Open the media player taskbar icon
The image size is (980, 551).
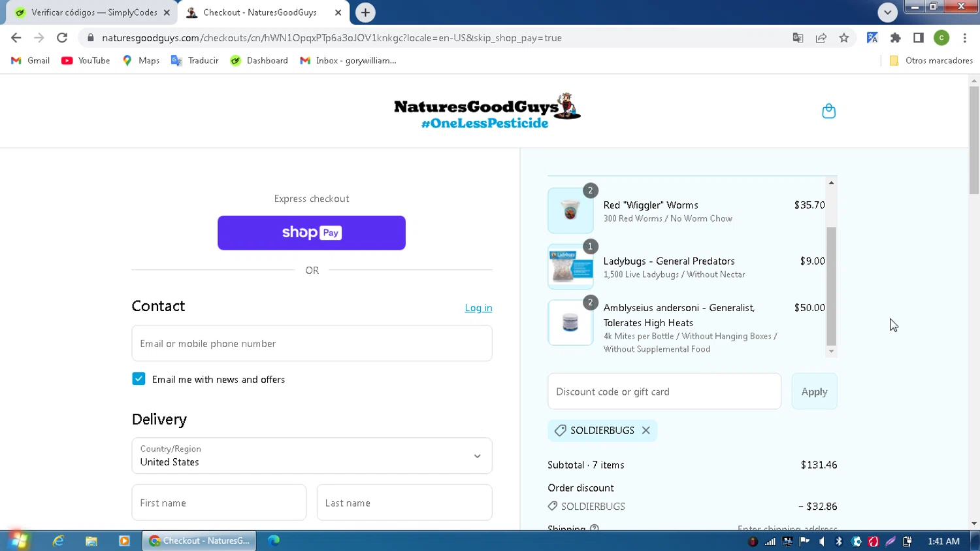pos(124,541)
